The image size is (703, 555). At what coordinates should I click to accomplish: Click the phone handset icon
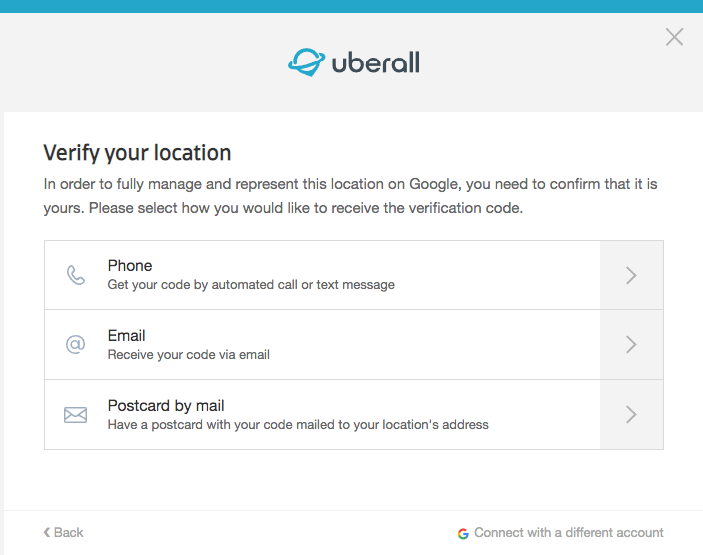pyautogui.click(x=76, y=275)
